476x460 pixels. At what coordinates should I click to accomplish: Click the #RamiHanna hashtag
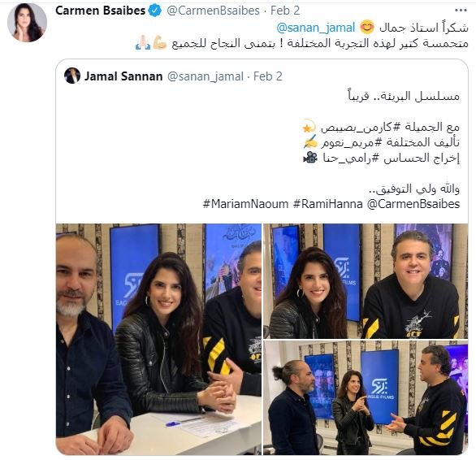pos(328,204)
